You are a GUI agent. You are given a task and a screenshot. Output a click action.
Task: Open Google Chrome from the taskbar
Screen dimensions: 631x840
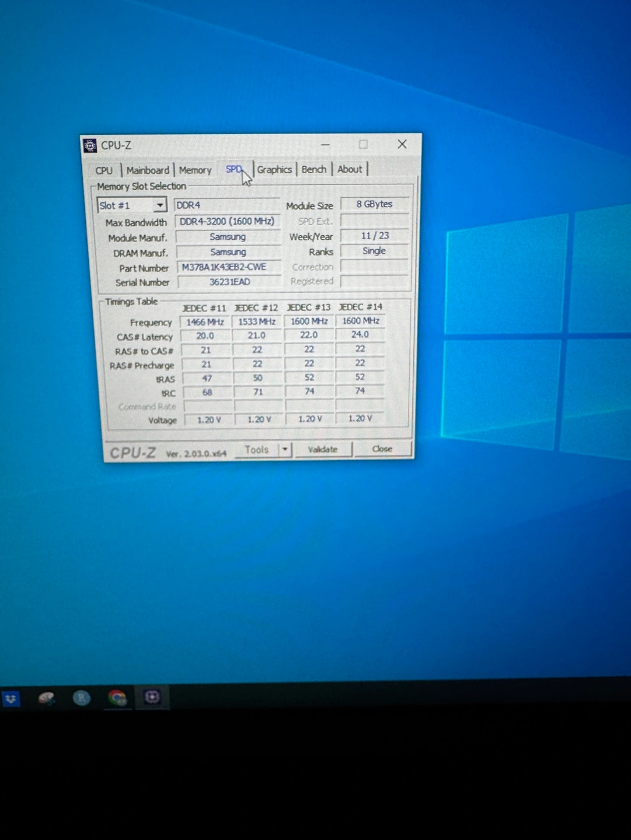pos(117,698)
